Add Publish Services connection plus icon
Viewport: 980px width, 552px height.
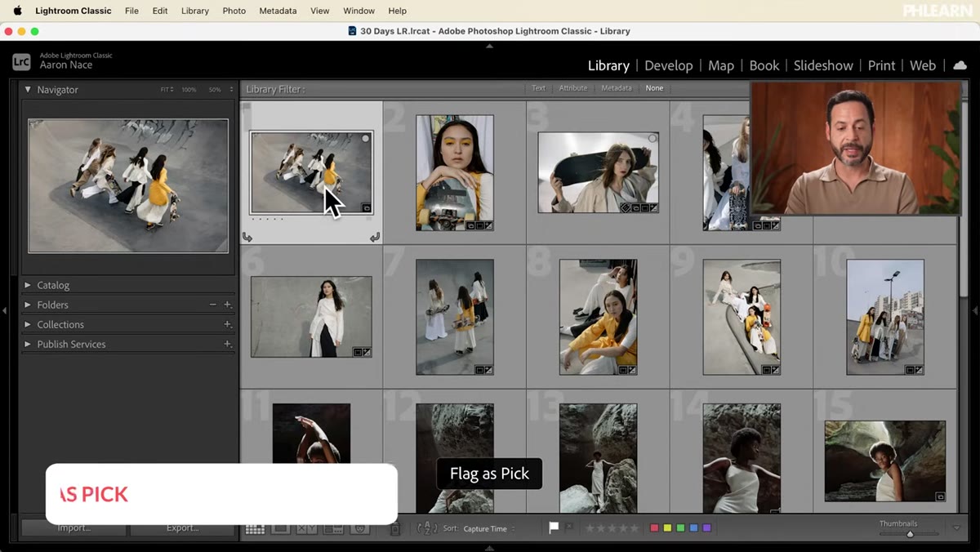(x=227, y=344)
